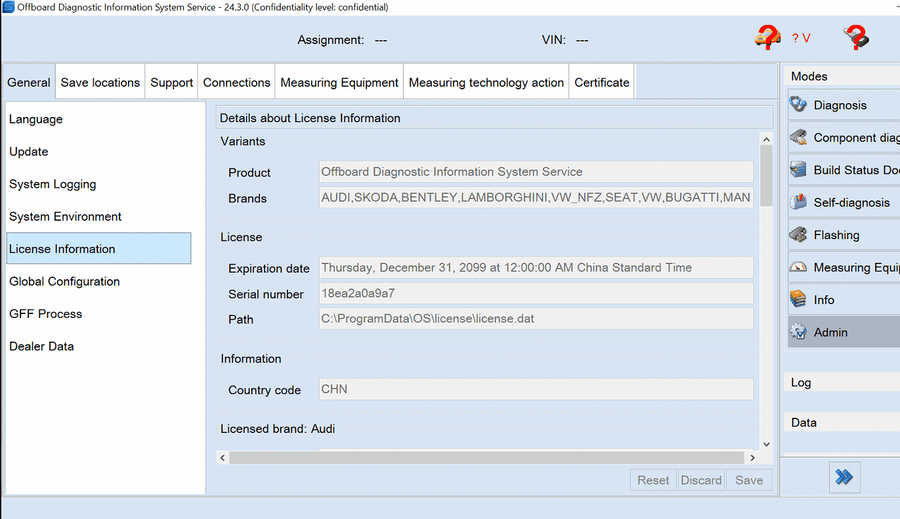Image resolution: width=900 pixels, height=519 pixels.
Task: Expand the Log section
Action: [840, 383]
